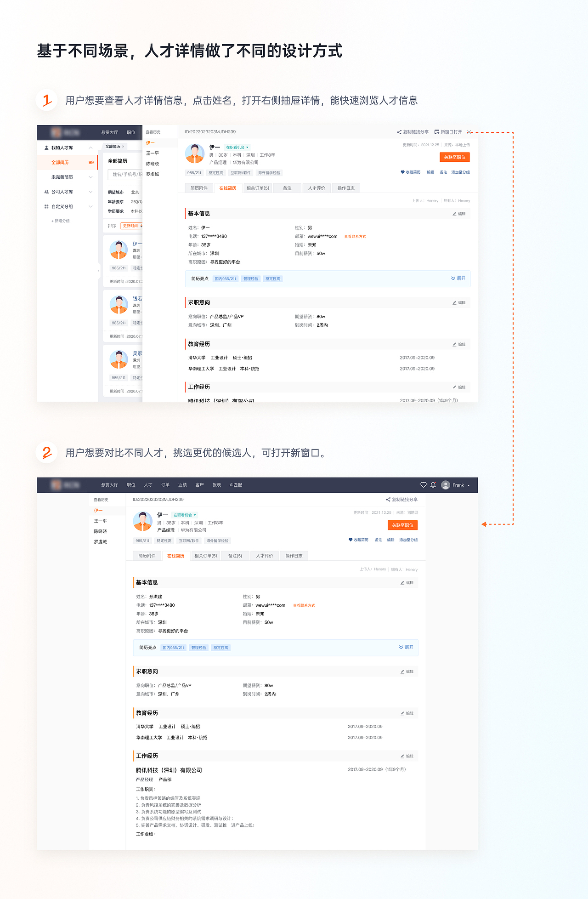Image resolution: width=588 pixels, height=899 pixels.
Task: Click heart 收藏简历 on the new-window page
Action: (x=358, y=540)
